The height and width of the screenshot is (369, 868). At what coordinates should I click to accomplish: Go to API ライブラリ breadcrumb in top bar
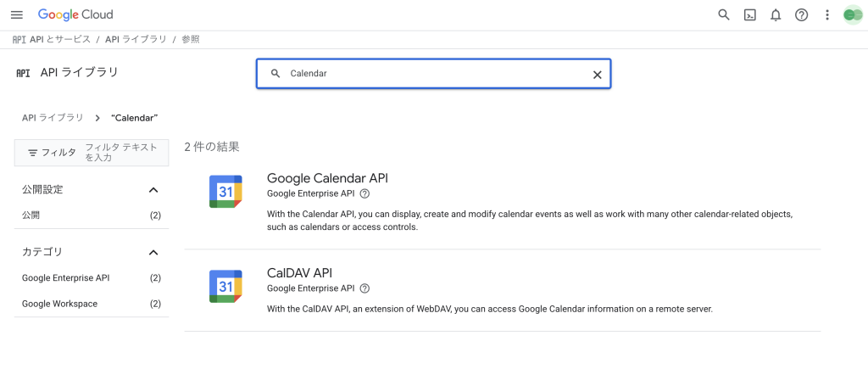(x=136, y=39)
